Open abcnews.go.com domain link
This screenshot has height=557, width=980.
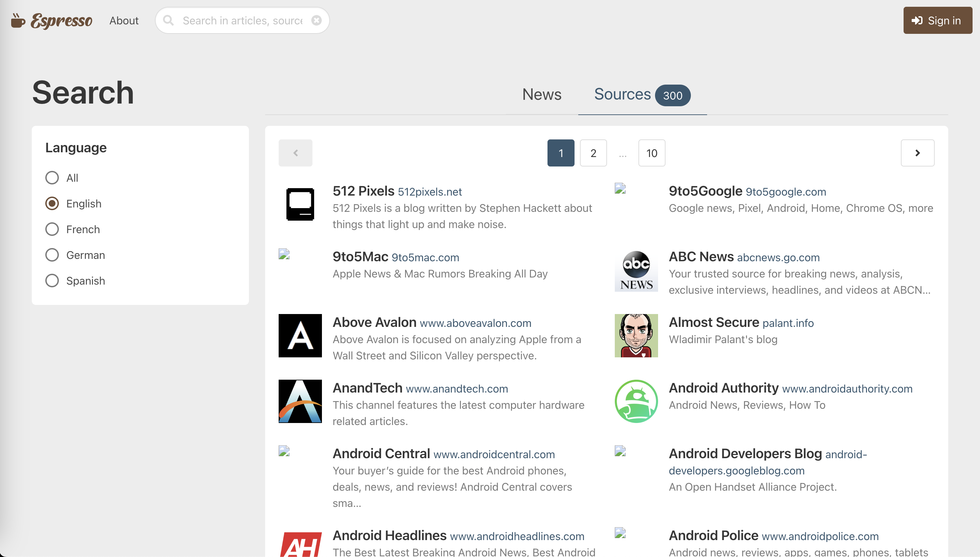click(778, 257)
